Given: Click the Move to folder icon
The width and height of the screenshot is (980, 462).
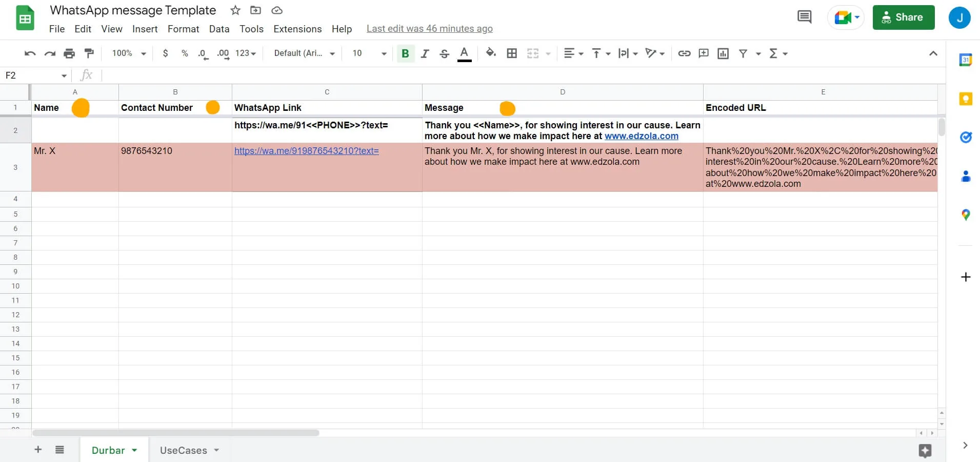Looking at the screenshot, I should 255,10.
